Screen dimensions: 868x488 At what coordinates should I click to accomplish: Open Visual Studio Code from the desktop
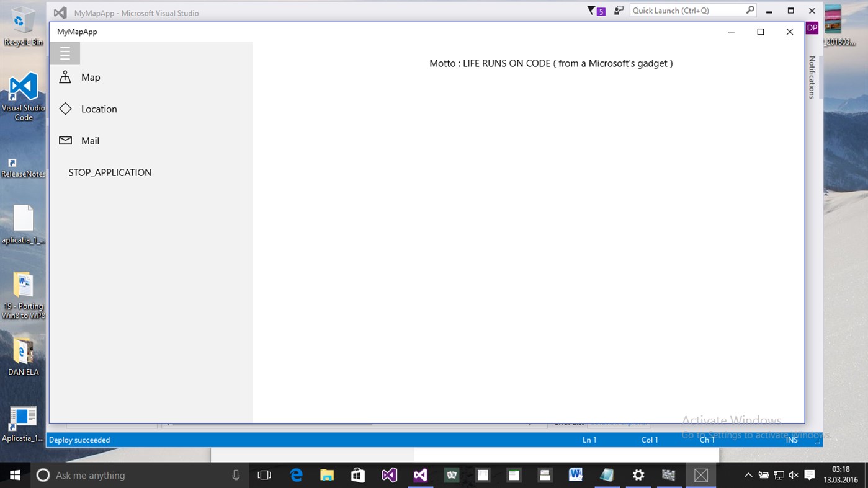23,87
